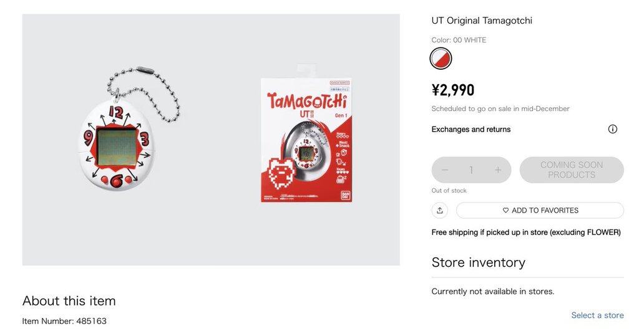The width and height of the screenshot is (644, 331).
Task: Click the info icon beside Exchanges and returns
Action: pos(612,129)
